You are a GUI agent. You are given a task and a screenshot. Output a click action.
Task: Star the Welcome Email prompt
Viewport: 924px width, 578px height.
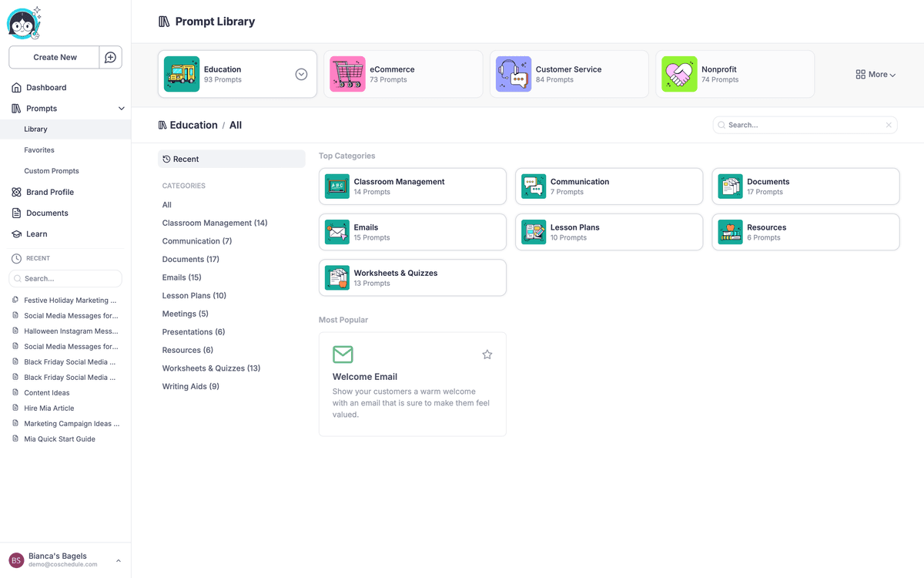tap(487, 355)
